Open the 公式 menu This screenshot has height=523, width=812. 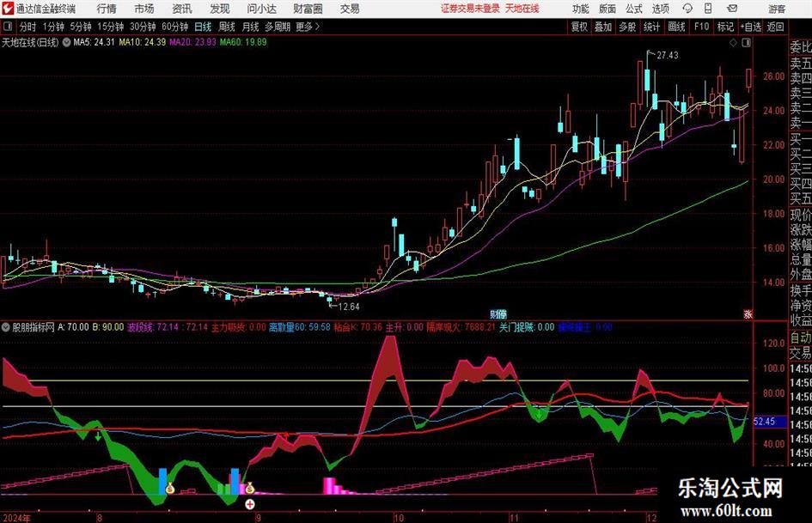tap(634, 9)
